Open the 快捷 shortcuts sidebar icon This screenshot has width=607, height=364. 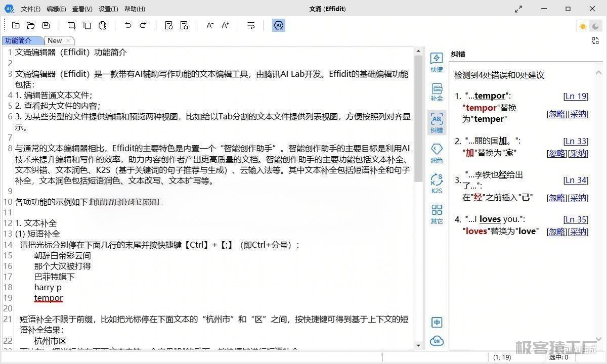[x=437, y=63]
